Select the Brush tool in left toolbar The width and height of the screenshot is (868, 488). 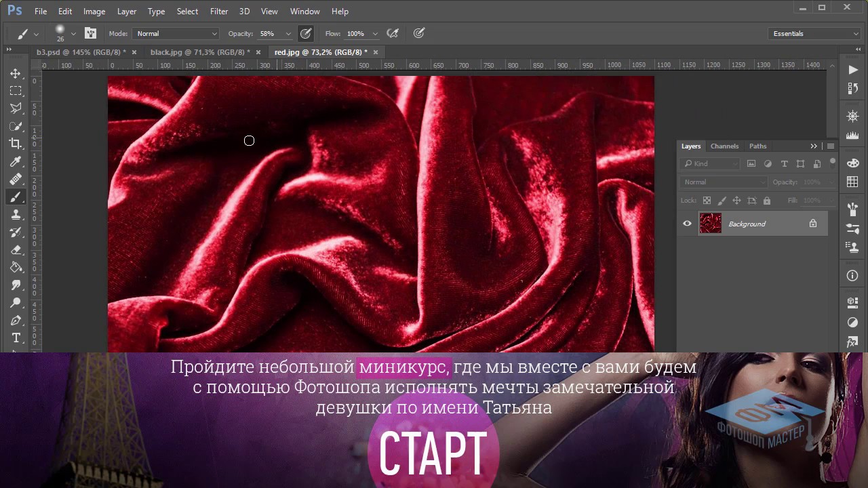16,197
